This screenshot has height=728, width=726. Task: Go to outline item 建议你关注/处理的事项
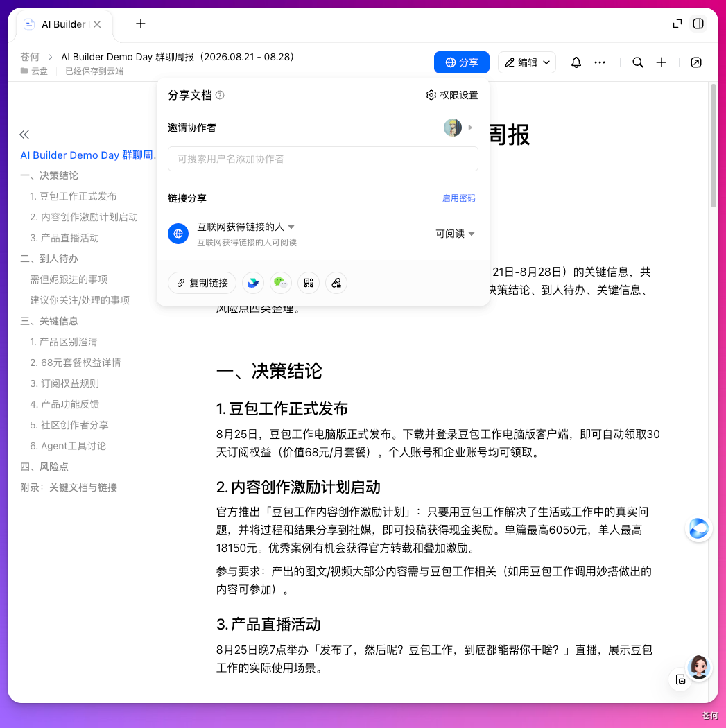(x=80, y=300)
